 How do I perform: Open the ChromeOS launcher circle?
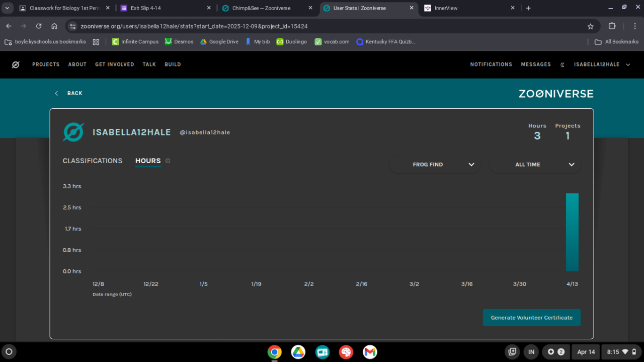[x=9, y=352]
